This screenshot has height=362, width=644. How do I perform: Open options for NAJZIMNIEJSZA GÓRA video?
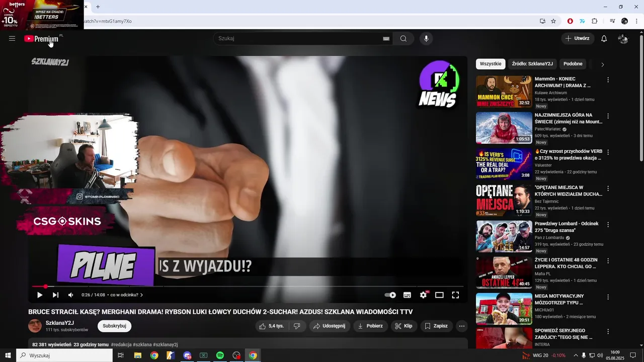608,116
